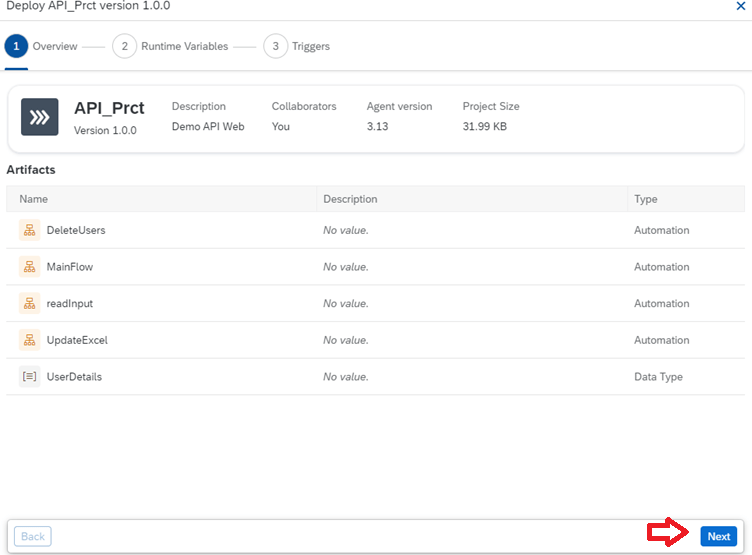The height and width of the screenshot is (555, 752).
Task: Click the UpdateExcel automation icon
Action: click(29, 340)
